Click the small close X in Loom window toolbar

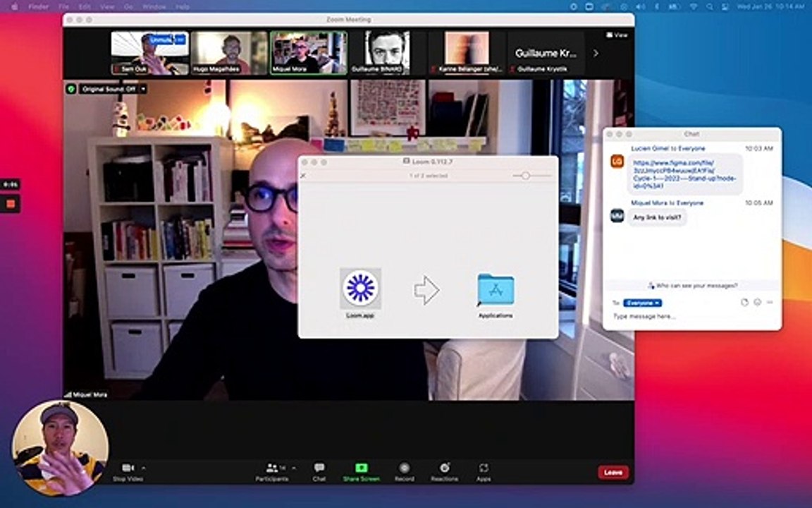click(304, 176)
